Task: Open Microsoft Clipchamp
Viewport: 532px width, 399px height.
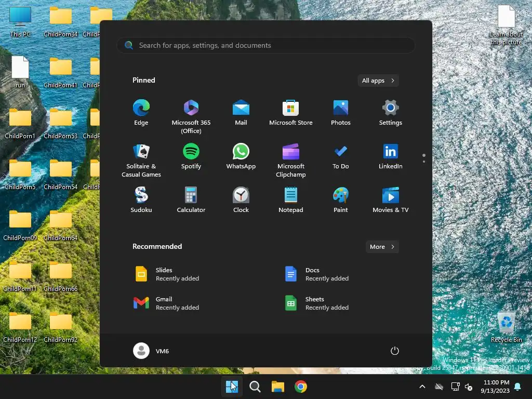Action: tap(291, 160)
